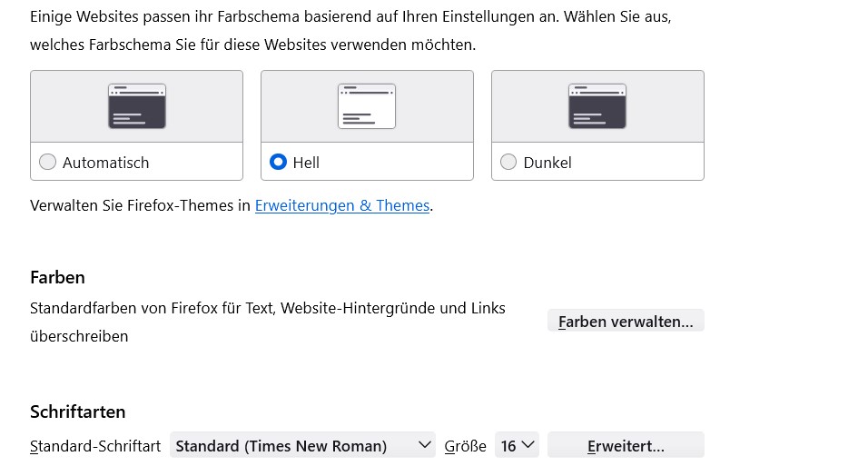The height and width of the screenshot is (476, 868).
Task: Click the chevron arrow next to size 16
Action: 528,445
